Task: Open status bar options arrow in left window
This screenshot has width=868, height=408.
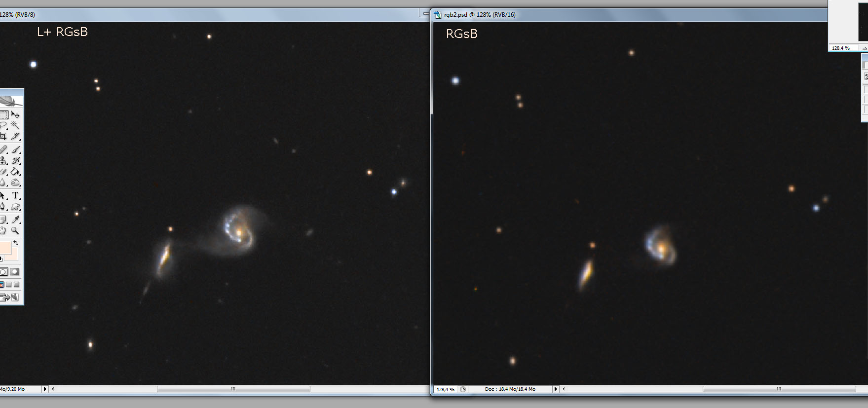Action: point(45,389)
